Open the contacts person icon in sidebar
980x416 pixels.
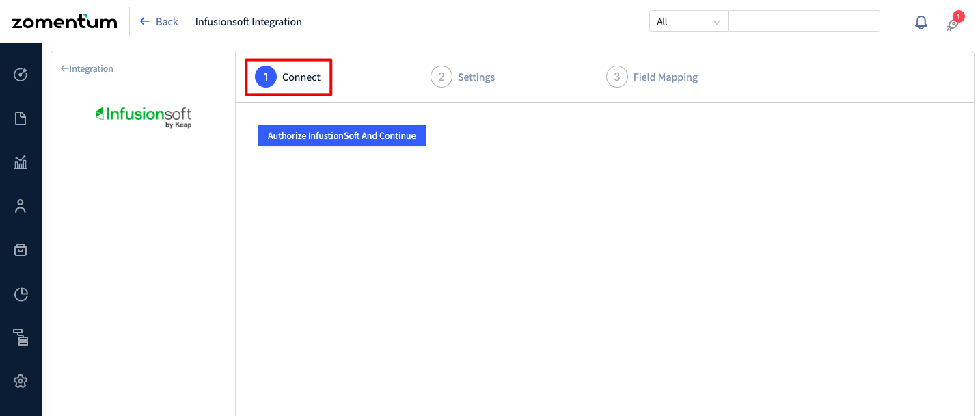point(21,206)
